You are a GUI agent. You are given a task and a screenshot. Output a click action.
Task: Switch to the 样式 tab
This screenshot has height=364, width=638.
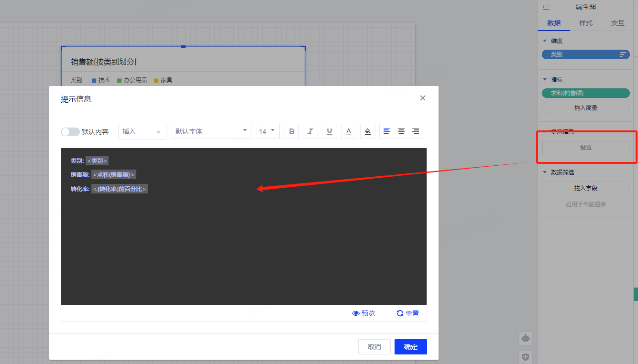tap(586, 23)
